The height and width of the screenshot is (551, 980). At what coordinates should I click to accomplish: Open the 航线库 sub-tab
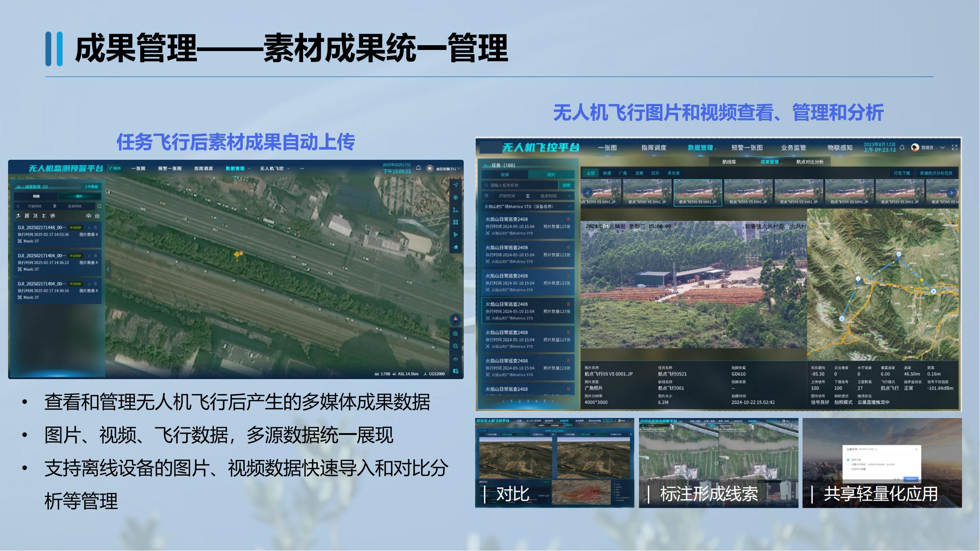click(x=729, y=162)
